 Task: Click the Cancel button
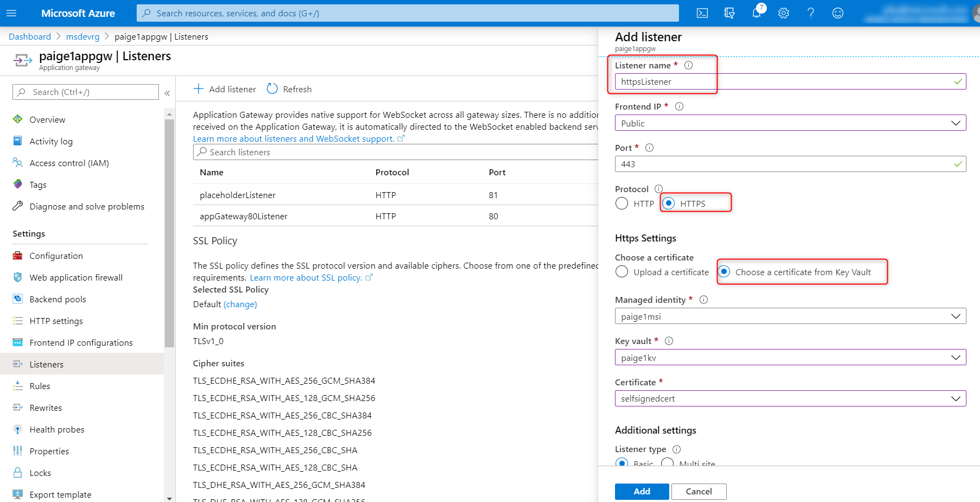tap(699, 491)
